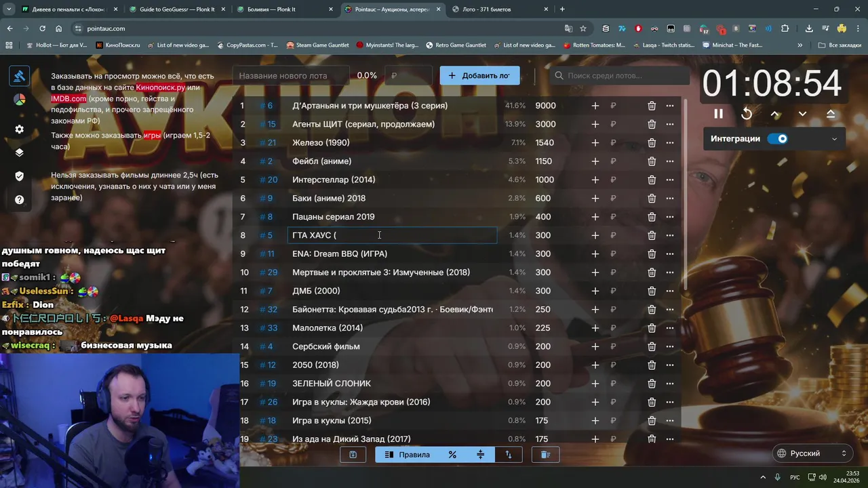
Task: Open more options for Сербский фильм lot
Action: click(670, 346)
